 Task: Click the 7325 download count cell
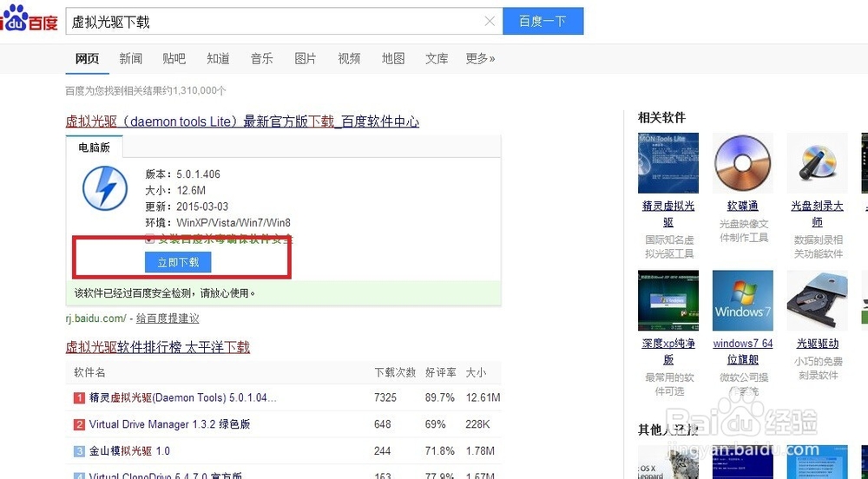click(385, 397)
